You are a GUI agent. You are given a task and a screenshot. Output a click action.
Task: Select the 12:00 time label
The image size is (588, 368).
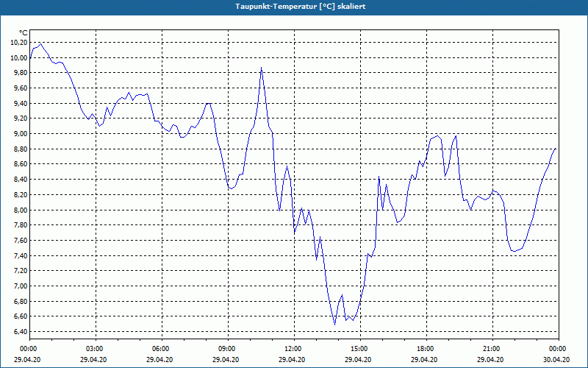pyautogui.click(x=295, y=349)
